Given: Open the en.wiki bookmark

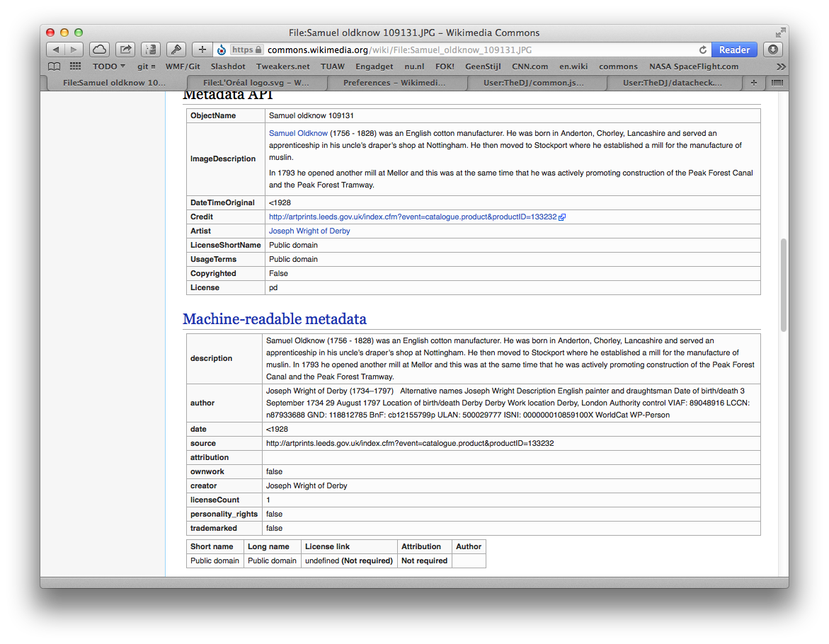Looking at the screenshot, I should pyautogui.click(x=573, y=67).
